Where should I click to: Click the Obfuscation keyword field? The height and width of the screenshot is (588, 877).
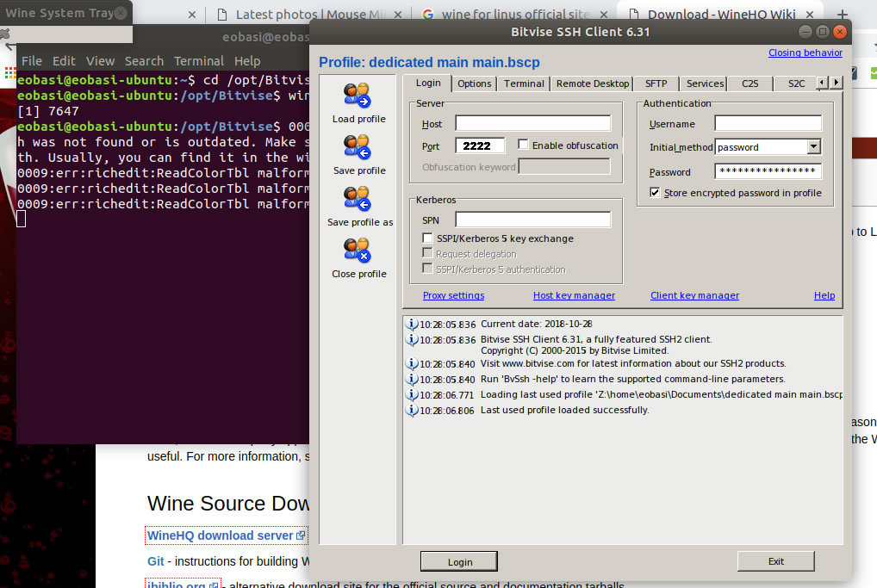tap(564, 166)
